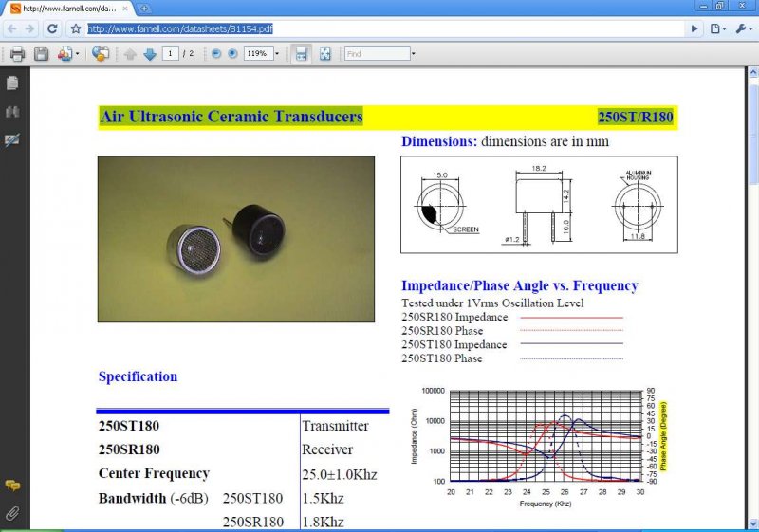Screen dimensions: 759x532
Task: Click the 'Bandwidth (-6dB)' row label
Action: (x=154, y=498)
